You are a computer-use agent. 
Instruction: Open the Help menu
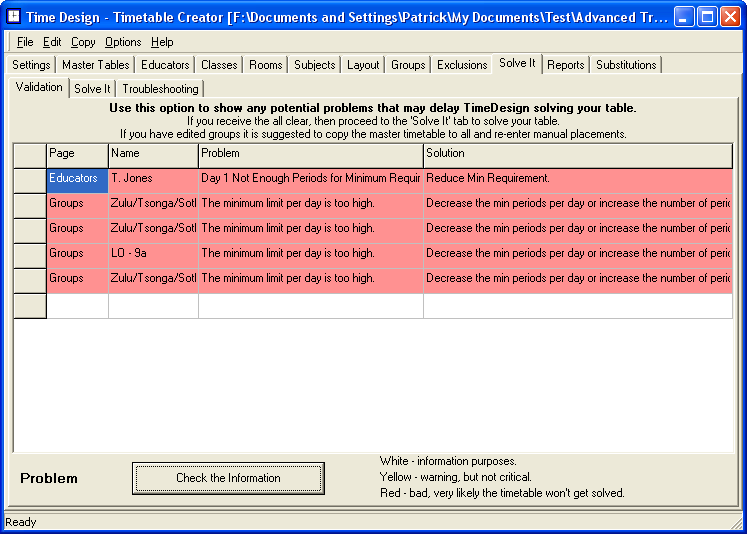coord(162,42)
